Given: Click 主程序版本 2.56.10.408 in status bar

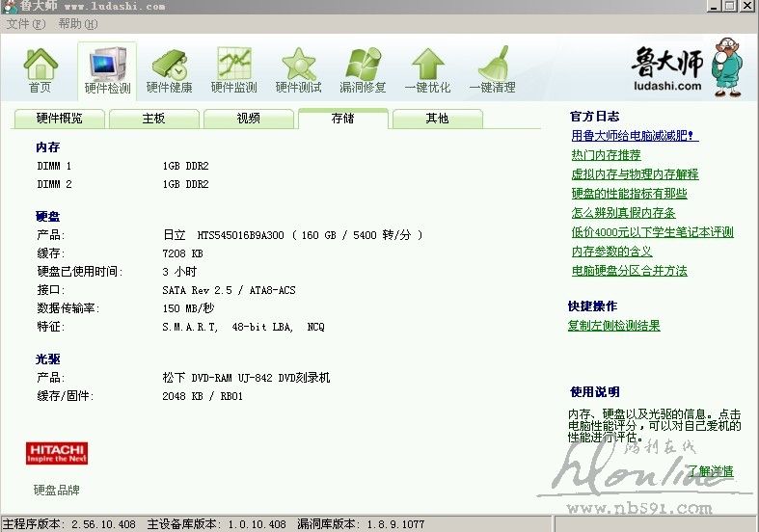Looking at the screenshot, I should click(69, 524).
